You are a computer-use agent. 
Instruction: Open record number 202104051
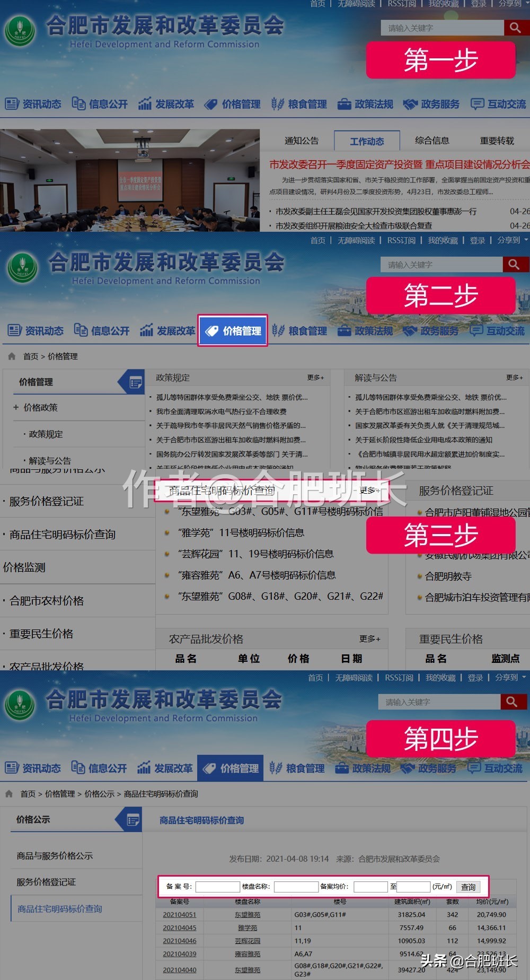click(180, 915)
